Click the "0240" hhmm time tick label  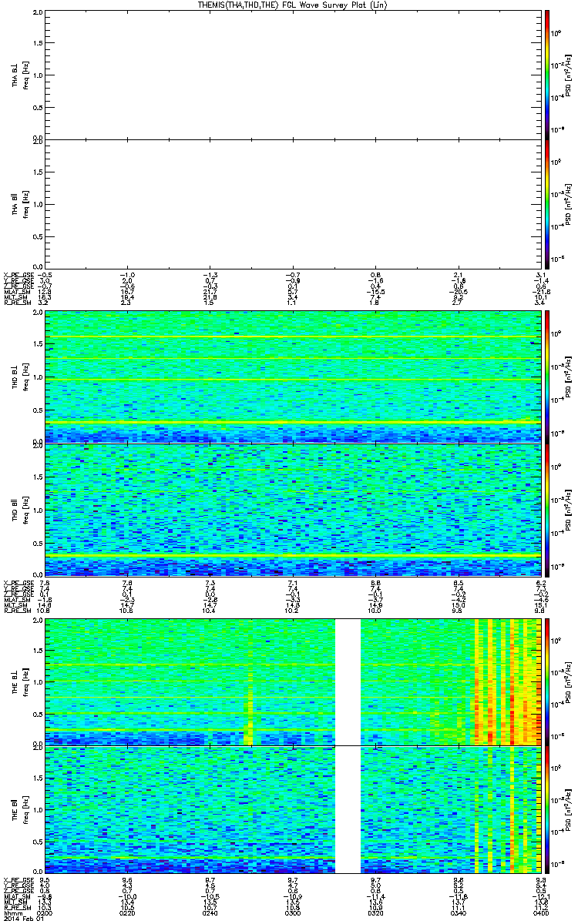(210, 913)
